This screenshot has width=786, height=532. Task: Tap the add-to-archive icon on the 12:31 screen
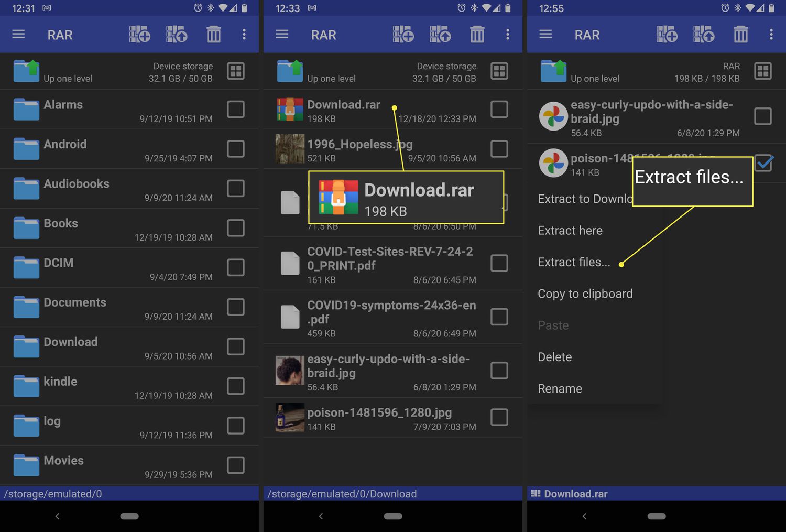pos(139,35)
